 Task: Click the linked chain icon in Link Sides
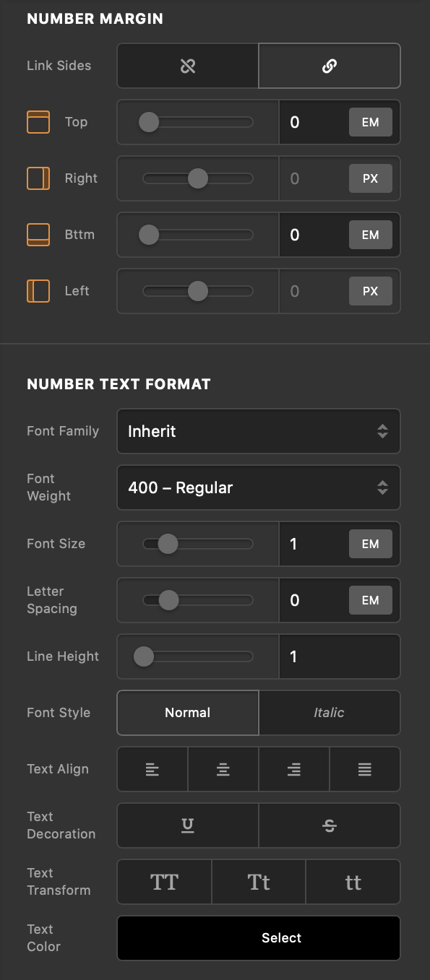click(330, 66)
